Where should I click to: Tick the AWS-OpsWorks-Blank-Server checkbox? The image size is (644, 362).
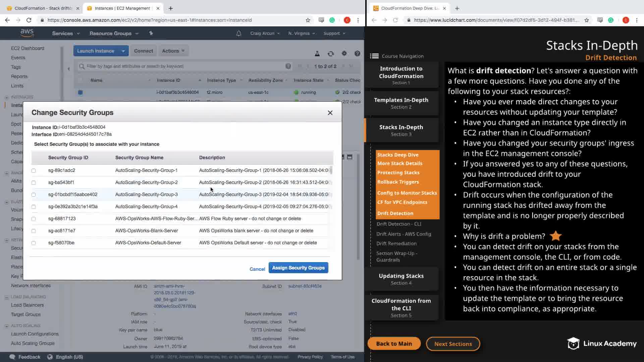click(x=34, y=231)
